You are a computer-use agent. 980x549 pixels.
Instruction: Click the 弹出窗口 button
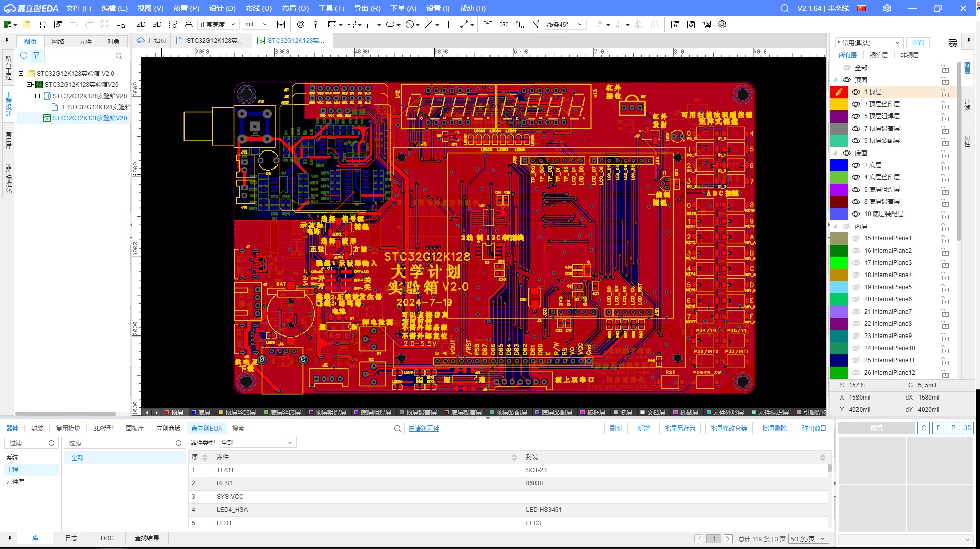pyautogui.click(x=814, y=428)
